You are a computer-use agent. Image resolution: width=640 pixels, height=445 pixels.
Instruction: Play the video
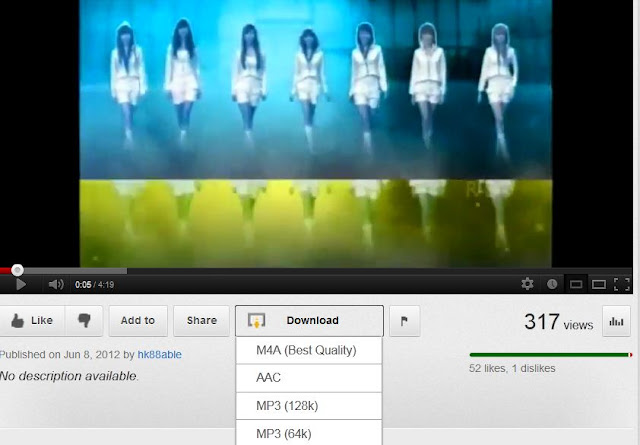coord(20,284)
